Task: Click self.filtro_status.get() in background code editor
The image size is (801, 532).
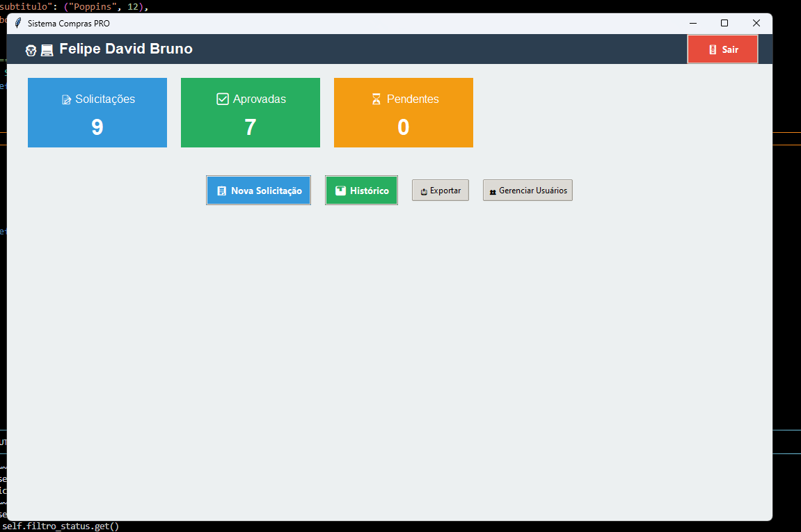Action: point(61,526)
